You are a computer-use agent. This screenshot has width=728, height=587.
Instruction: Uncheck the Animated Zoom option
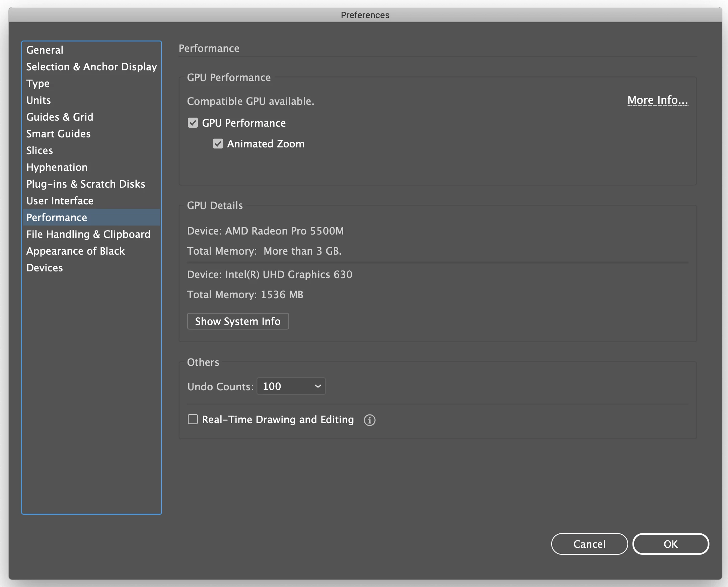click(218, 144)
